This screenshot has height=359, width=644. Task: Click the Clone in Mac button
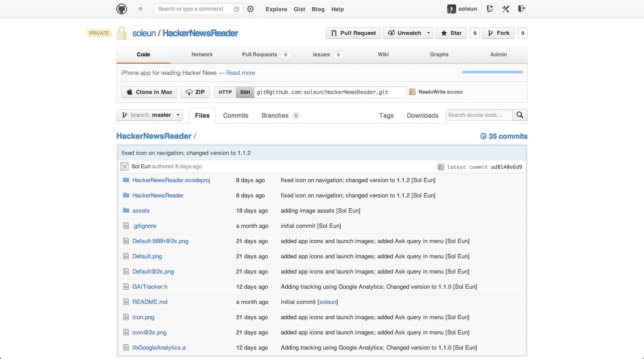tap(149, 92)
